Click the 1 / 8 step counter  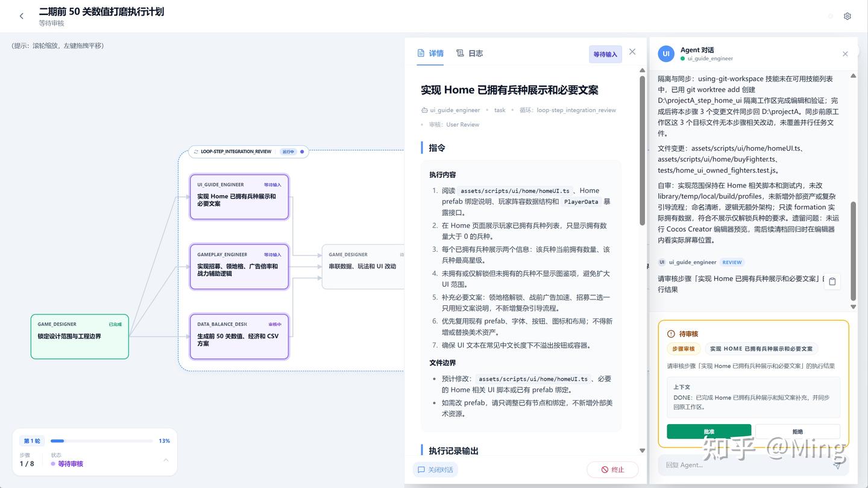click(x=27, y=464)
